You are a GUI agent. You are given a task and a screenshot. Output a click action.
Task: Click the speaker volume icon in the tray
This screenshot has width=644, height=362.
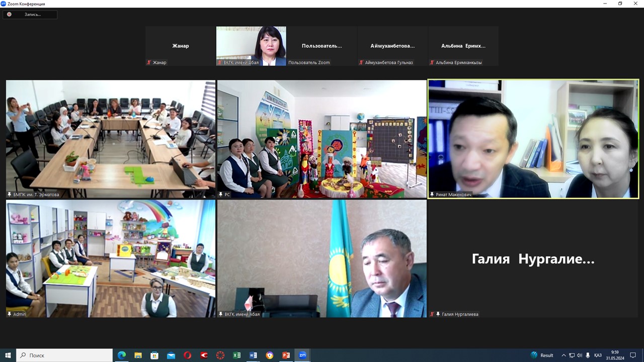[580, 355]
